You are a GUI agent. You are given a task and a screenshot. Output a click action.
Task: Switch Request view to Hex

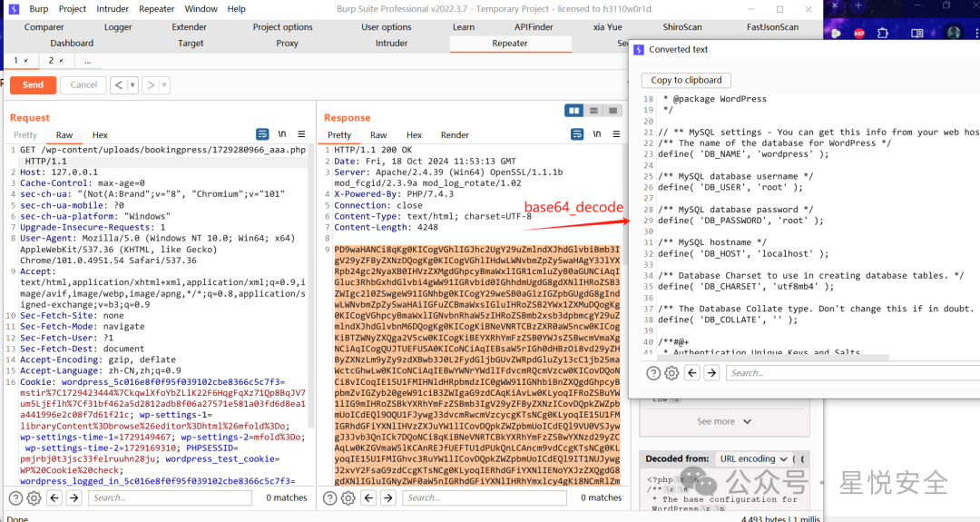(100, 135)
